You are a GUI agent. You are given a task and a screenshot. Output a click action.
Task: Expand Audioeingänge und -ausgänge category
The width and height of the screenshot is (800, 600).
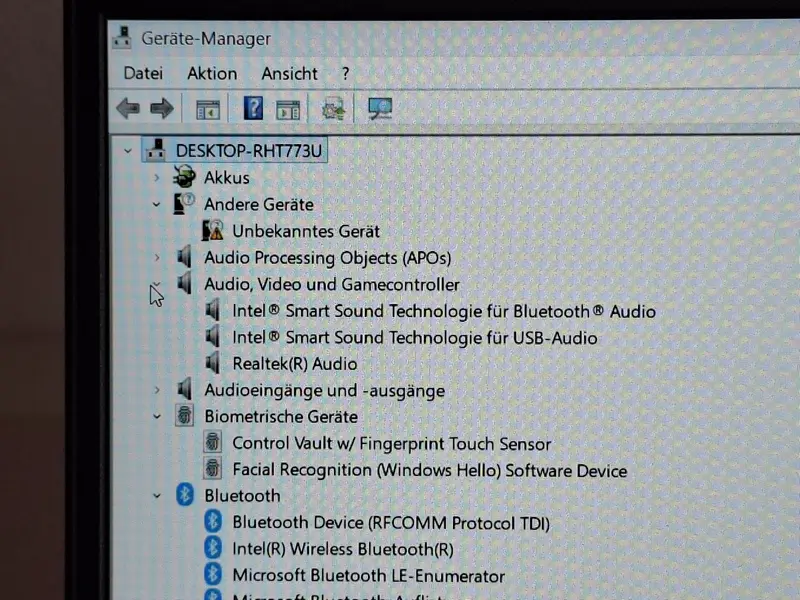click(157, 390)
